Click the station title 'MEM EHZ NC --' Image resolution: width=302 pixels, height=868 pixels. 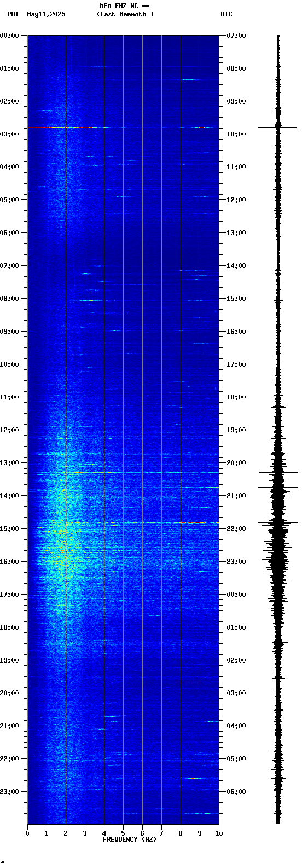tap(125, 6)
